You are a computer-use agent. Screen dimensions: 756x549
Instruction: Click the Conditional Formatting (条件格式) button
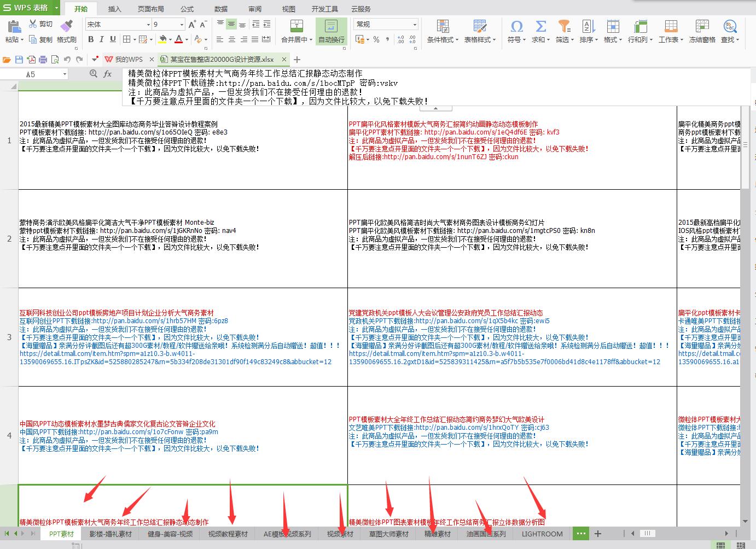point(443,31)
